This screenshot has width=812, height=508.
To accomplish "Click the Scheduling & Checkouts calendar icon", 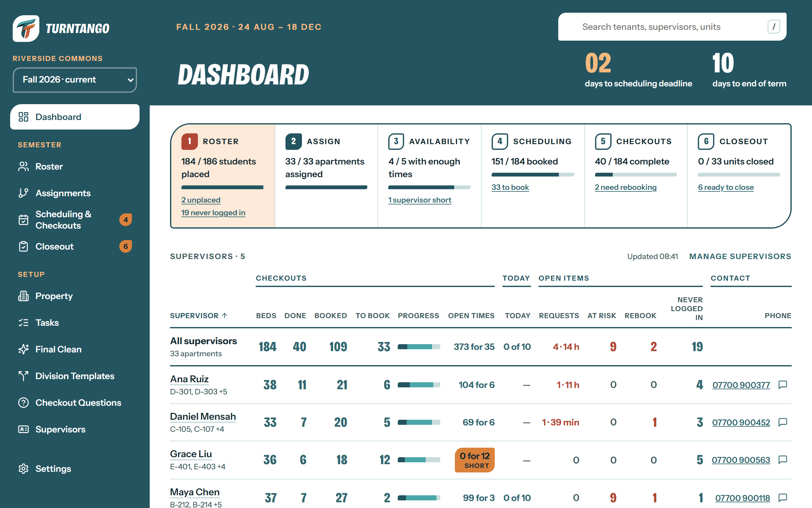I will click(x=23, y=220).
